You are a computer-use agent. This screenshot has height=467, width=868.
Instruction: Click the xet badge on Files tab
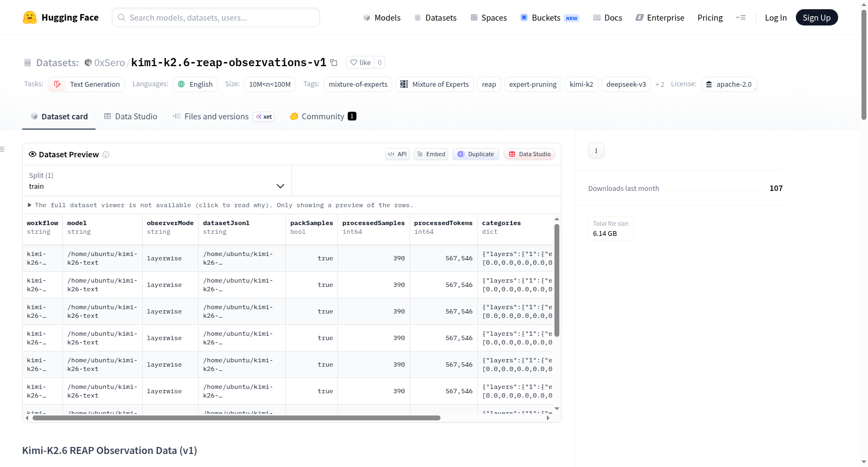click(264, 117)
